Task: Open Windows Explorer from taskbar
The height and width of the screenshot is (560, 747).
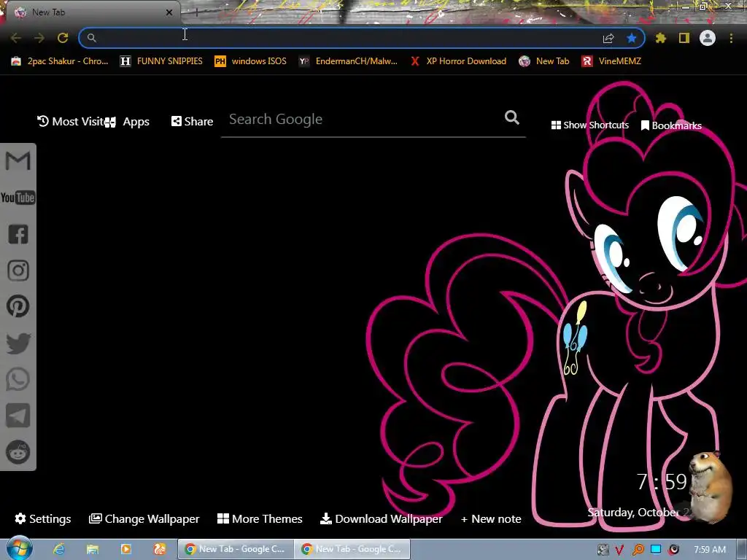Action: pos(93,549)
